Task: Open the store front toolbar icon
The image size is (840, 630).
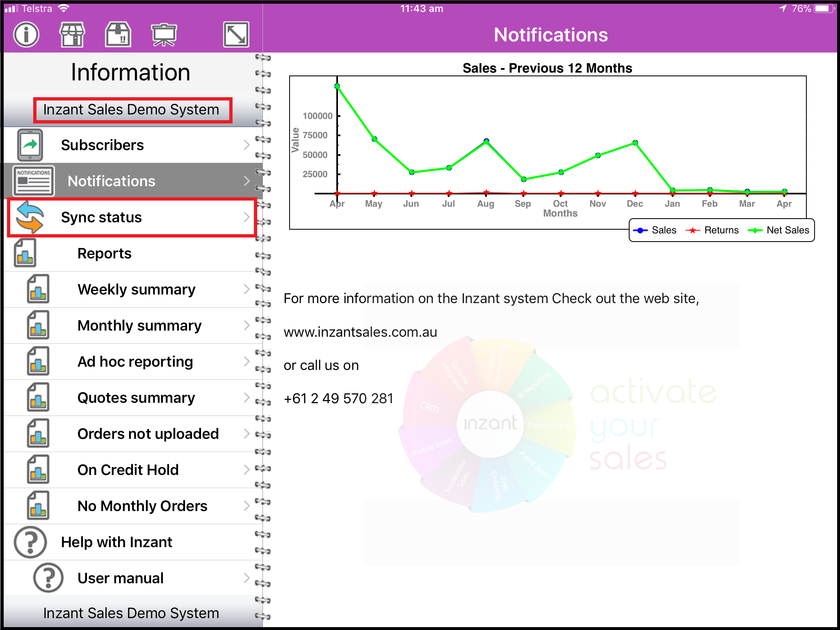Action: pyautogui.click(x=72, y=34)
